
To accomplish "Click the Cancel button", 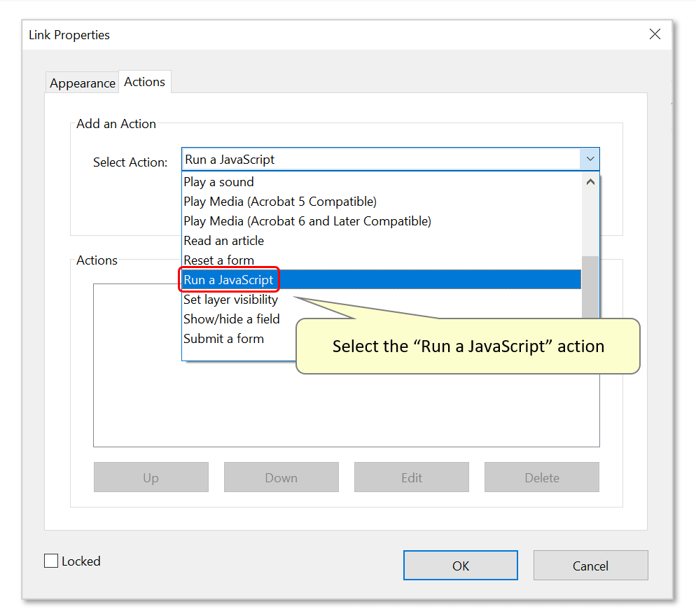I will 590,566.
